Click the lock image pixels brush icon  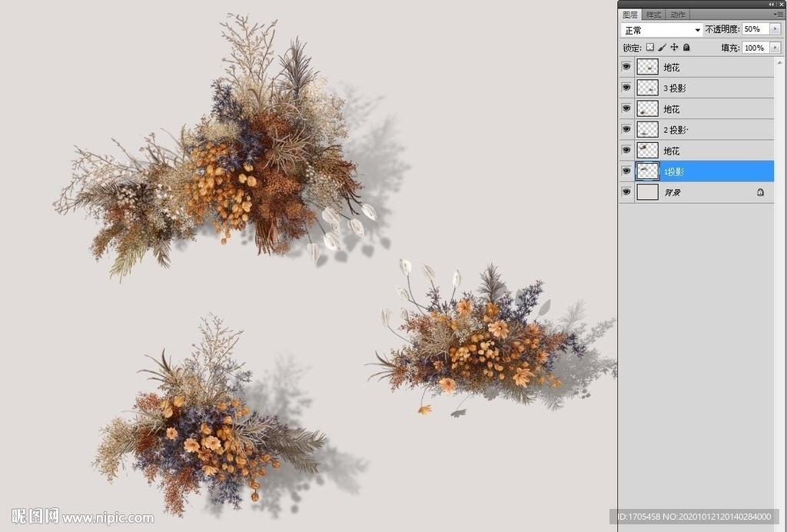(662, 48)
